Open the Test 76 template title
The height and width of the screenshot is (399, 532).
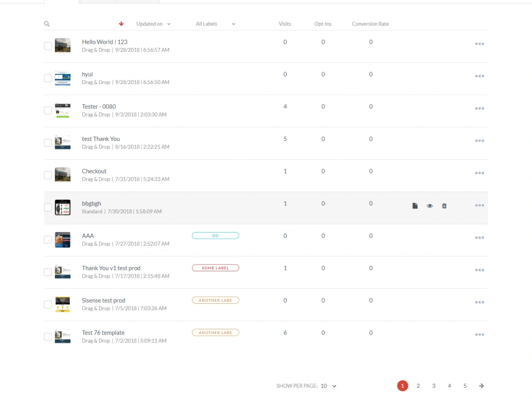103,332
